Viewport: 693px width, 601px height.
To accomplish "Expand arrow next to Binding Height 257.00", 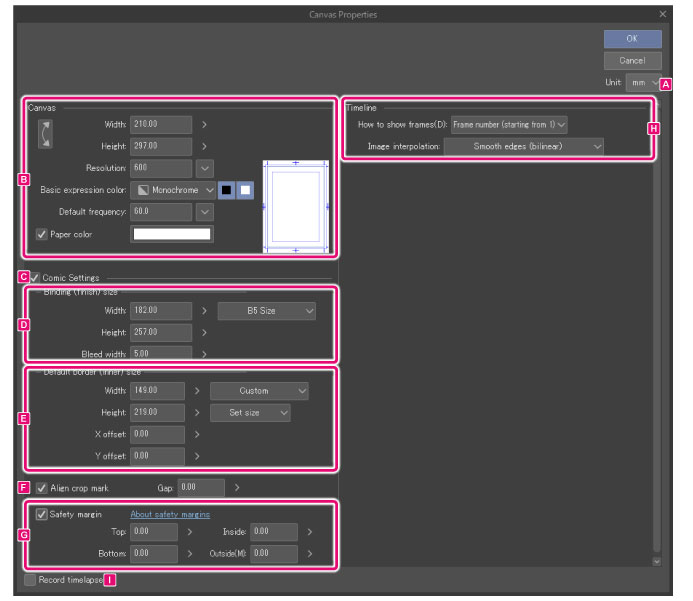I will tap(204, 332).
